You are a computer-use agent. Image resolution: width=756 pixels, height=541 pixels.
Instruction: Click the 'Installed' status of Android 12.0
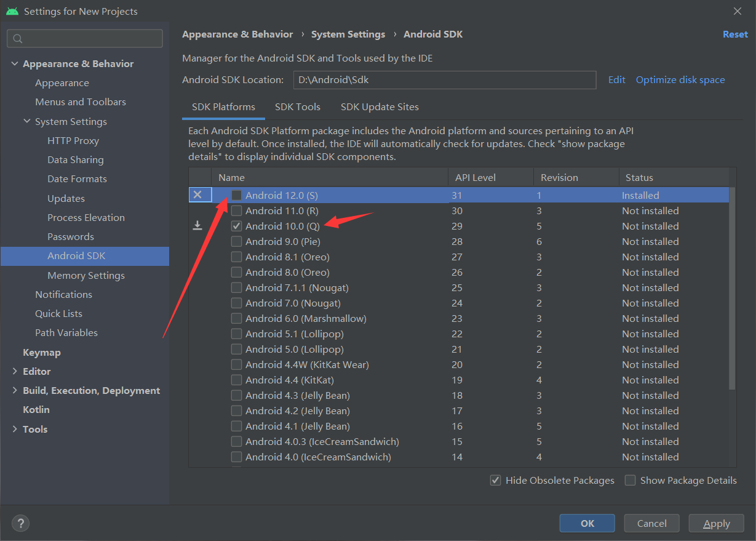(x=640, y=195)
